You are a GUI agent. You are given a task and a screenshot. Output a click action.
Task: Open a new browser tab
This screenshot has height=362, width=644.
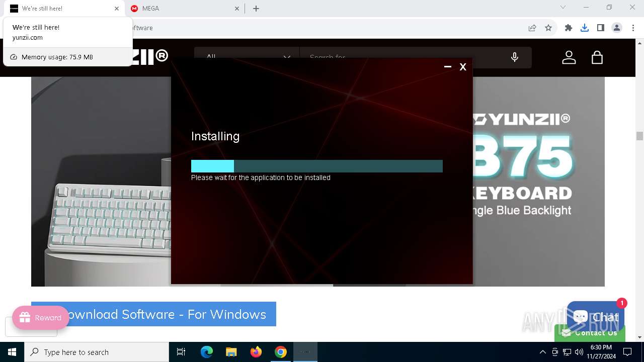click(x=256, y=9)
